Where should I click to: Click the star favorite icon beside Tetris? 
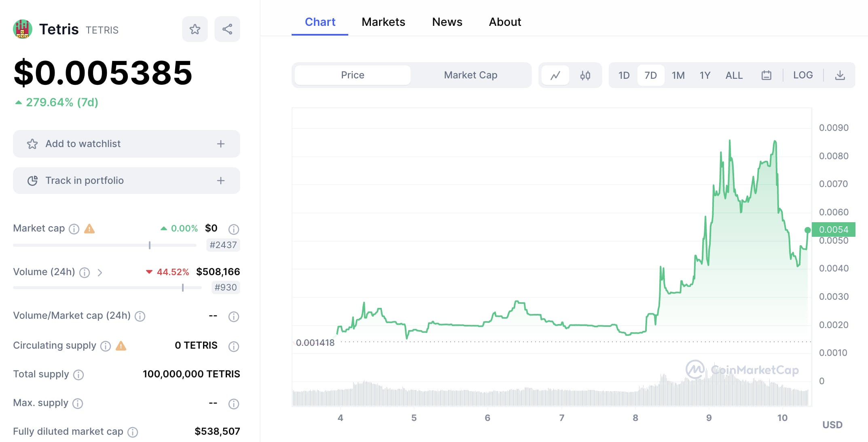(x=195, y=29)
